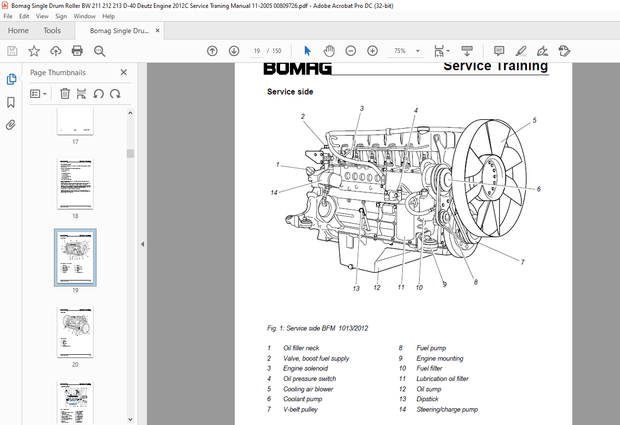
Task: Open the Attachments paperclip panel
Action: [x=11, y=125]
